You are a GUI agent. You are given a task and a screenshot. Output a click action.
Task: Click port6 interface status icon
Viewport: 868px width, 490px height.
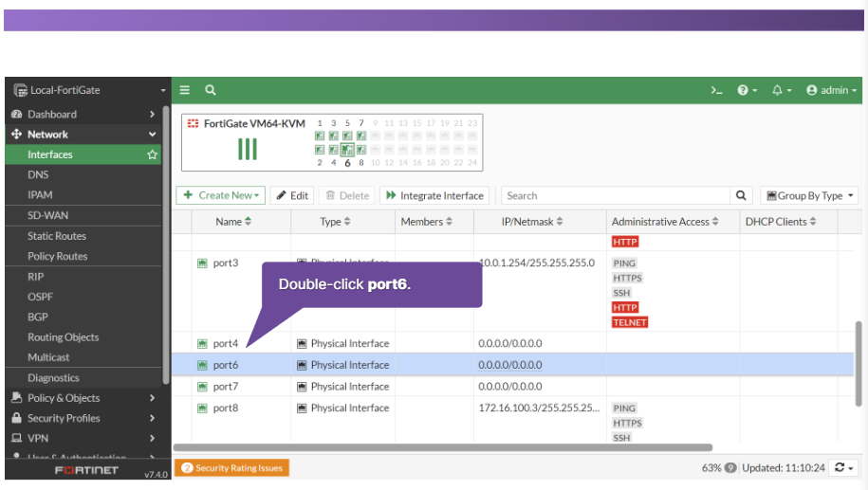pyautogui.click(x=202, y=365)
